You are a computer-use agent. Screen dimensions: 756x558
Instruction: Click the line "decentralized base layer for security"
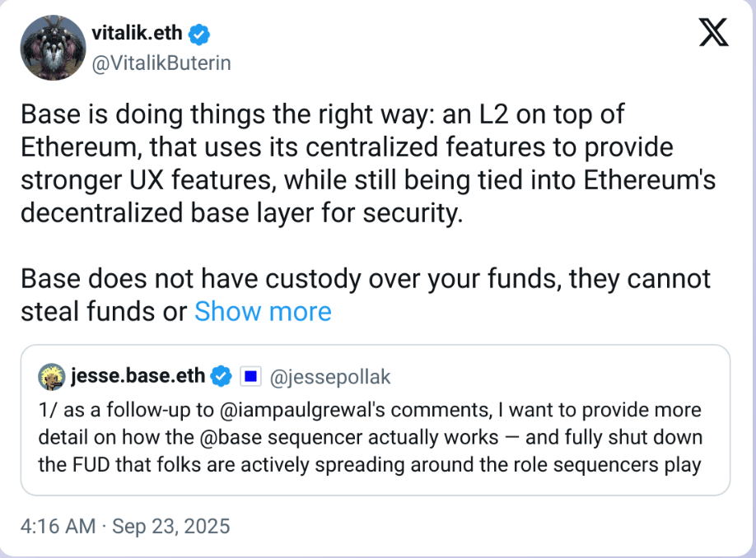[x=240, y=213]
